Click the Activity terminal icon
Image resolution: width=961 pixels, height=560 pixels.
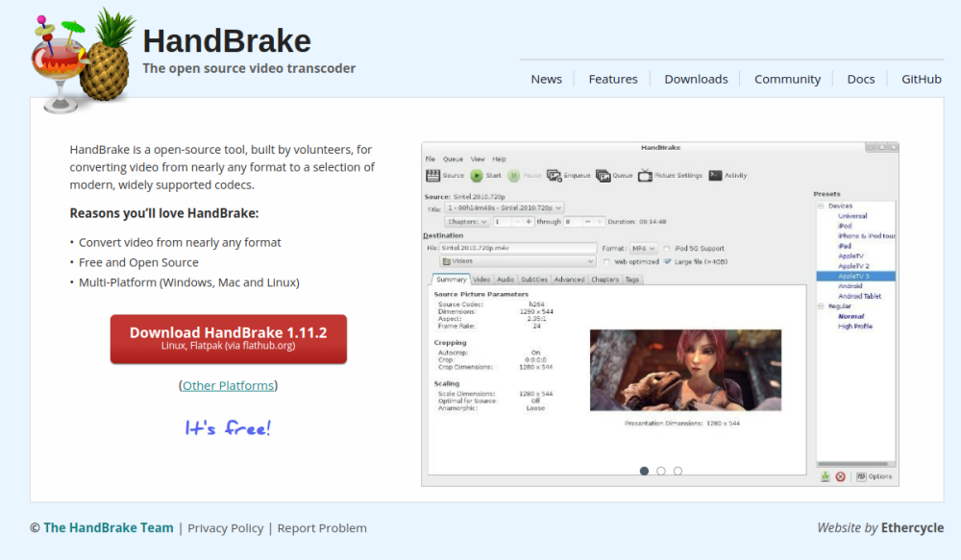715,175
